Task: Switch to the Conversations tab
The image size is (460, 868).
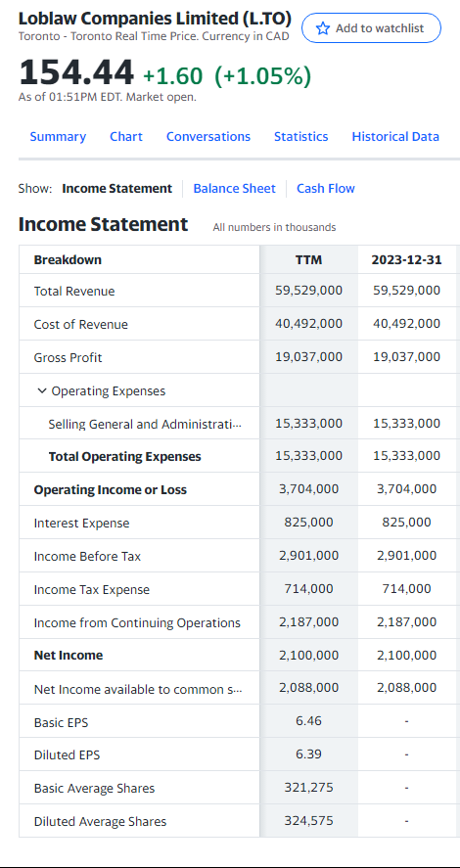Action: 208,137
